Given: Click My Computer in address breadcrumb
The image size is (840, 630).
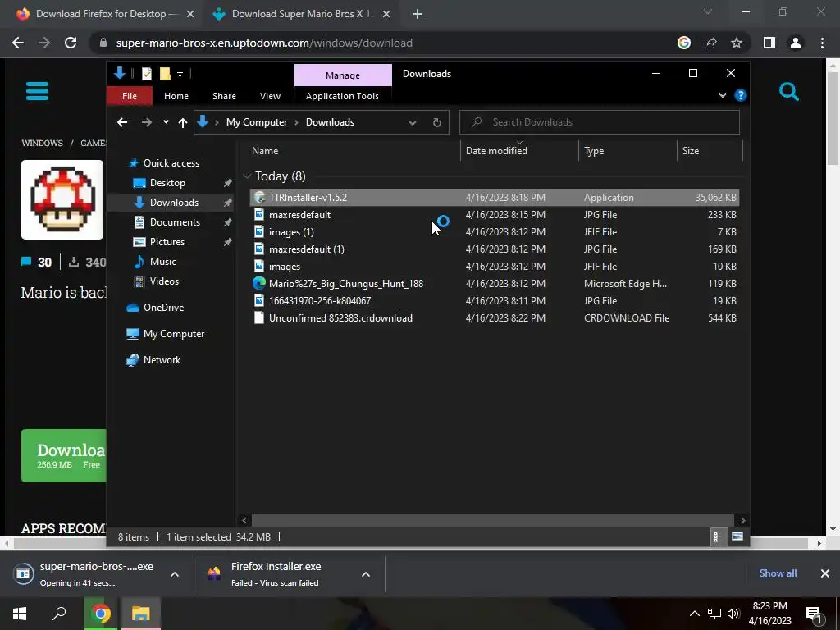Looking at the screenshot, I should tap(257, 122).
